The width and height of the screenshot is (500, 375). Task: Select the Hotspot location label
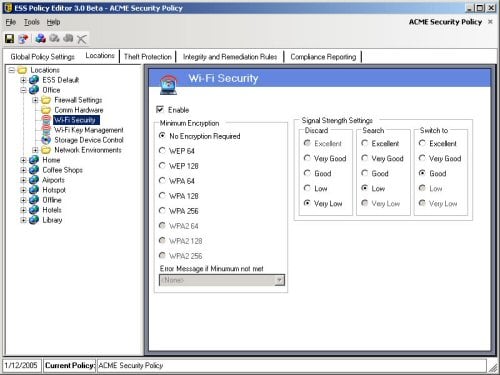(54, 190)
